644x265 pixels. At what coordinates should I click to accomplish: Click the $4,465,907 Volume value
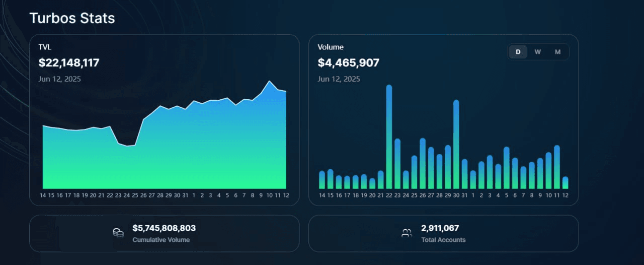pos(348,63)
